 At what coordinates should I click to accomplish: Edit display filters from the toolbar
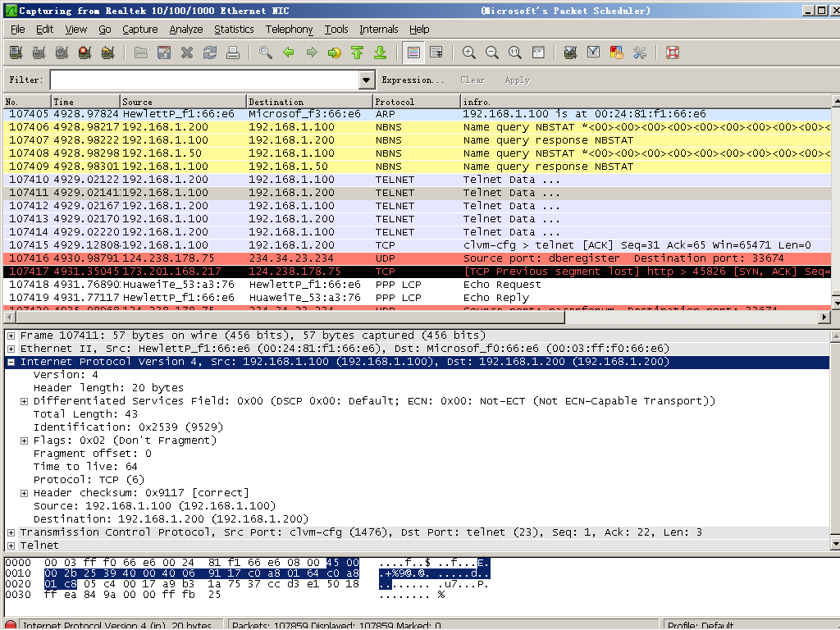pos(594,52)
